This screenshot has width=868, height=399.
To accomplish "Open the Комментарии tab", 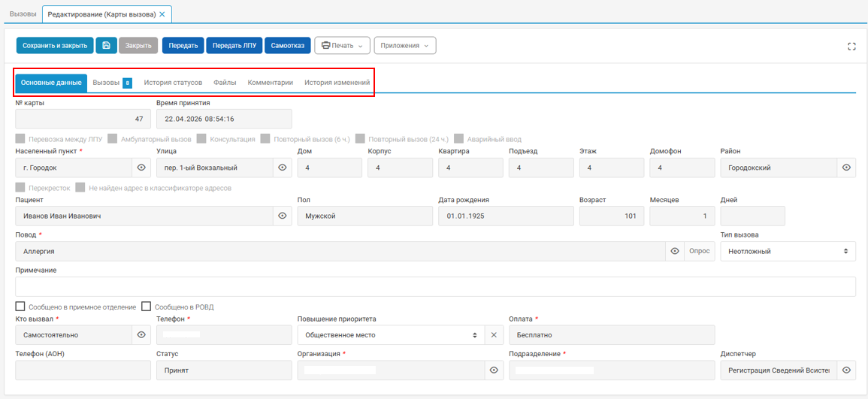I will [270, 83].
